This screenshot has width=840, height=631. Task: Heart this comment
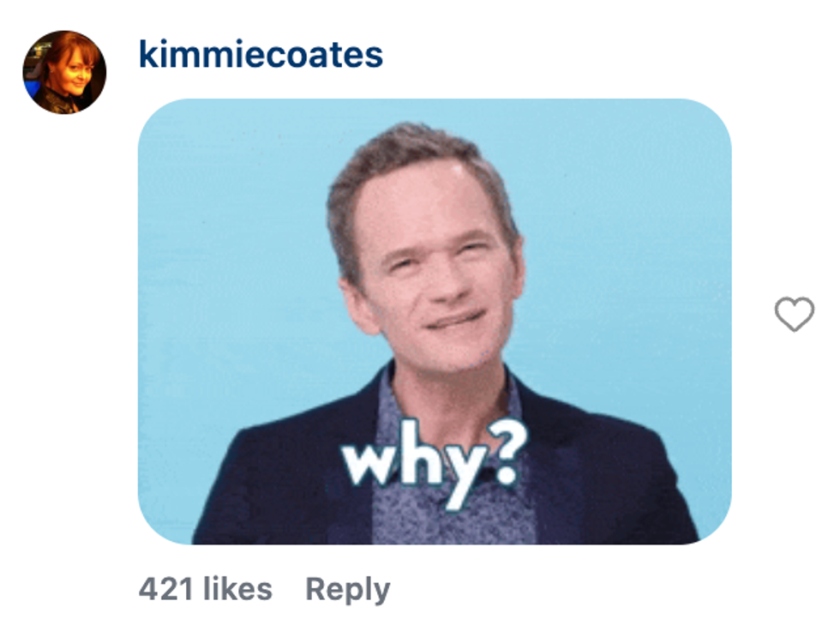tap(794, 314)
